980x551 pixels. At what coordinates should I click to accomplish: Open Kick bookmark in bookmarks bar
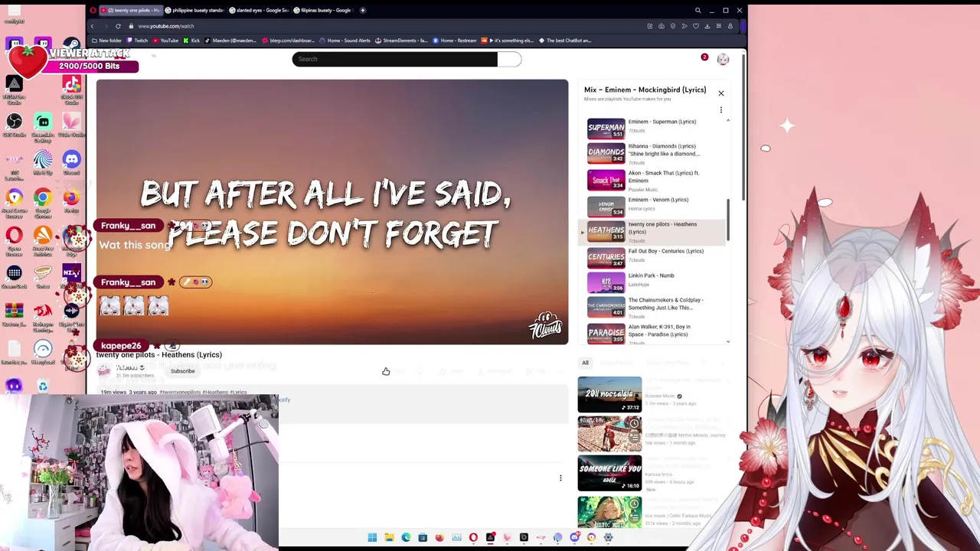(191, 41)
